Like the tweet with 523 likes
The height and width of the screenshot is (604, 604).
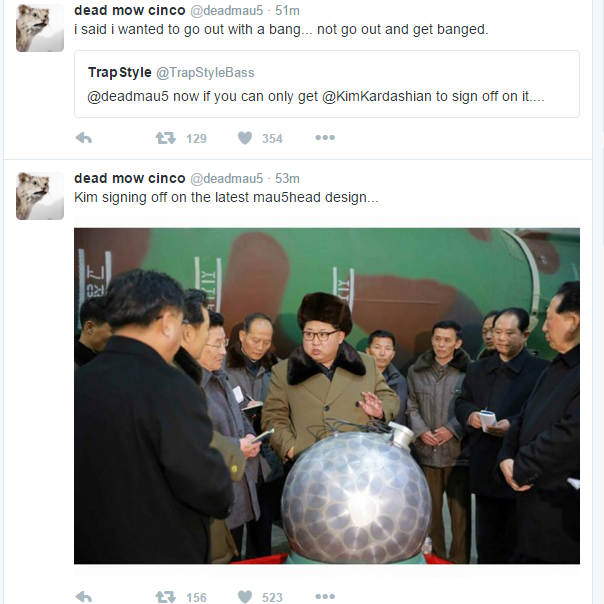tap(245, 597)
